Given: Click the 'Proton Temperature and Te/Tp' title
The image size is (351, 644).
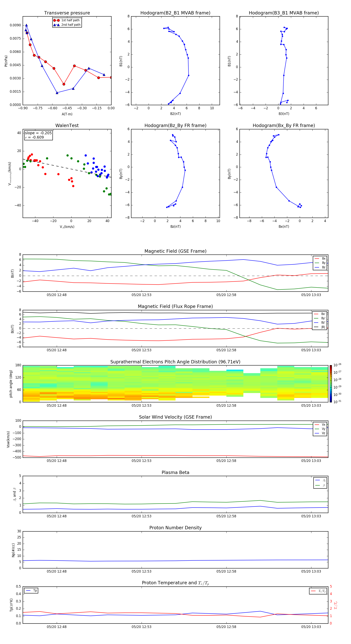Looking at the screenshot, I should pos(175,583).
